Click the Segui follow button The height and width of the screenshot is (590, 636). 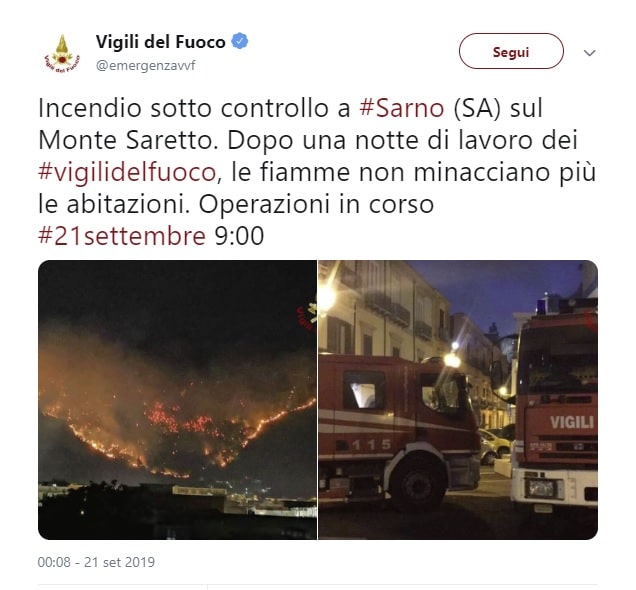511,51
